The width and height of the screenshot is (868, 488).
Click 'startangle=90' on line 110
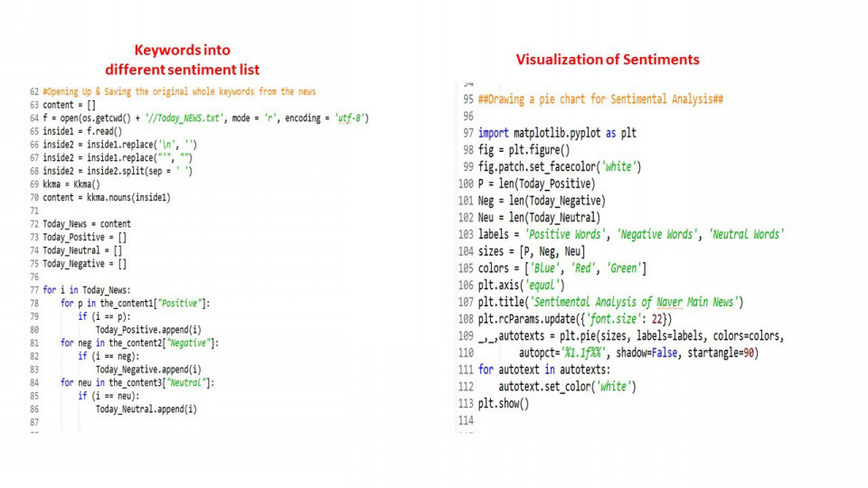point(723,352)
